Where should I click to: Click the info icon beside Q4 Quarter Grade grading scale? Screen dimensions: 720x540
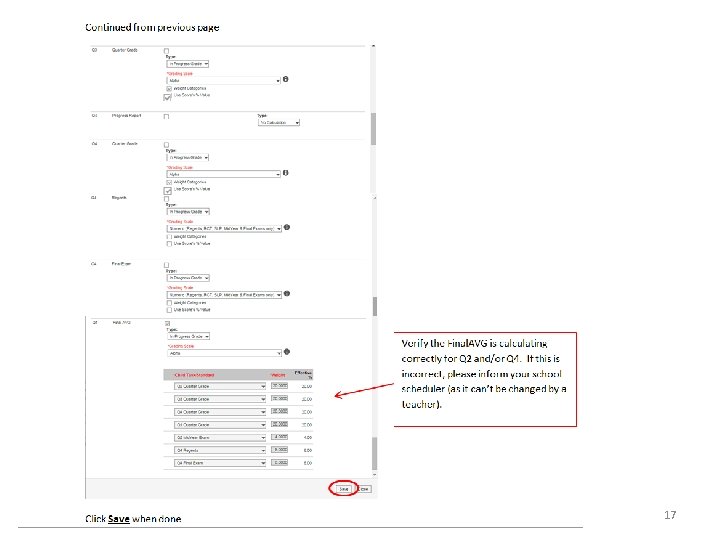click(285, 173)
